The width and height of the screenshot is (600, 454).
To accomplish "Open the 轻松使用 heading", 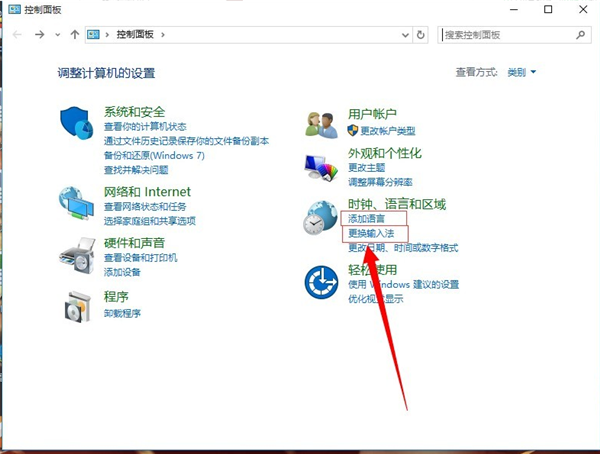I will [372, 270].
